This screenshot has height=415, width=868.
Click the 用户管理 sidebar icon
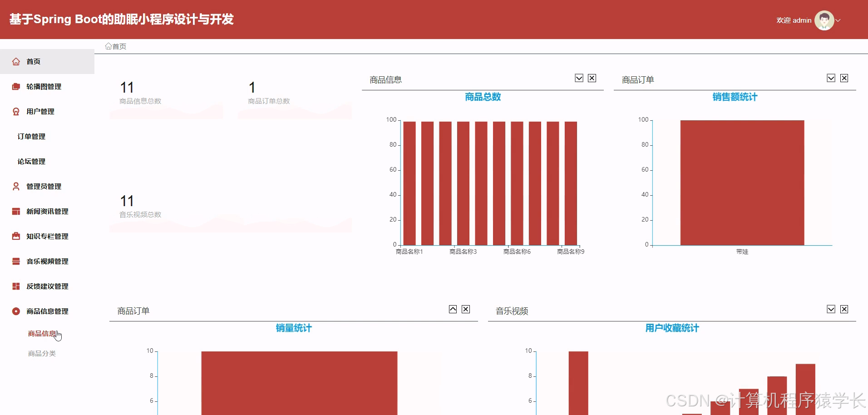[16, 111]
